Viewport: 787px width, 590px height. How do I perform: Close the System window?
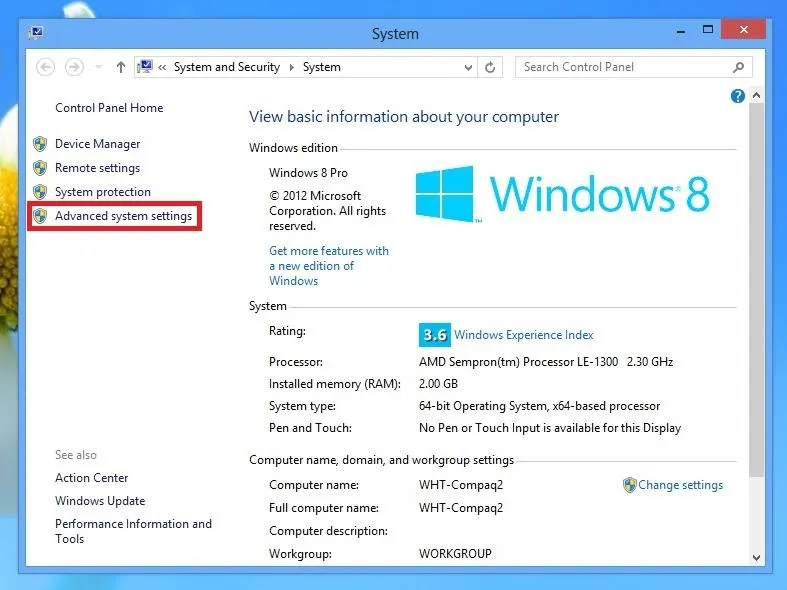tap(743, 30)
